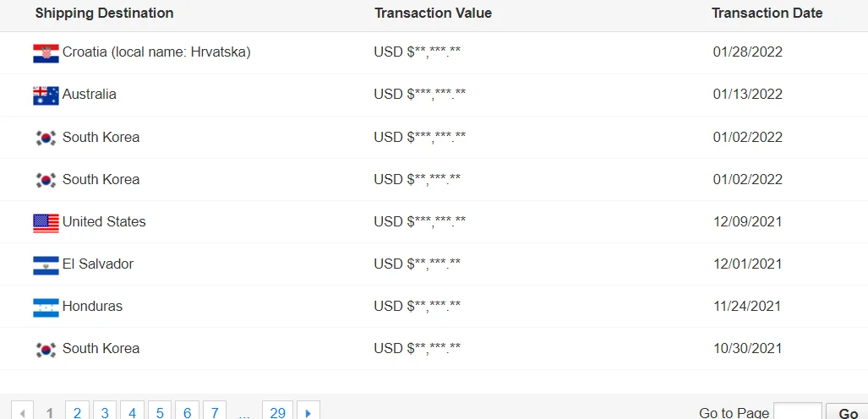Image resolution: width=868 pixels, height=419 pixels.
Task: Open page 2 of results
Action: [x=77, y=412]
